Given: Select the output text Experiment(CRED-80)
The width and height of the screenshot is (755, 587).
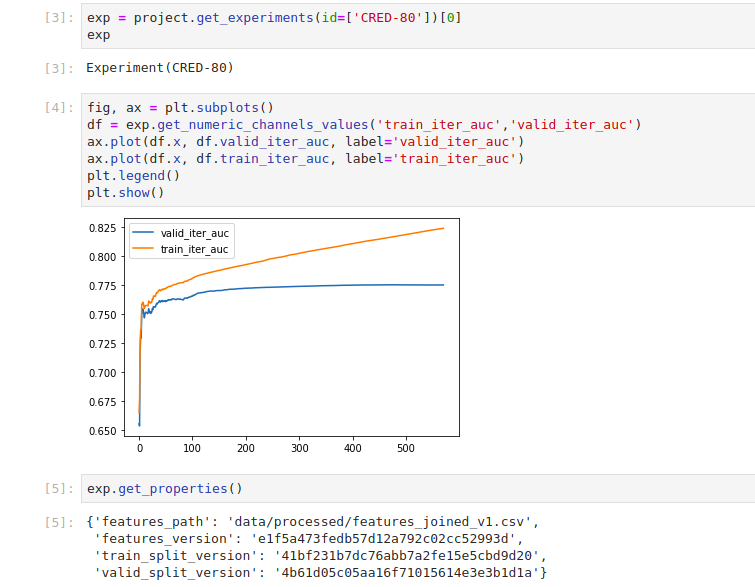Looking at the screenshot, I should pyautogui.click(x=160, y=68).
